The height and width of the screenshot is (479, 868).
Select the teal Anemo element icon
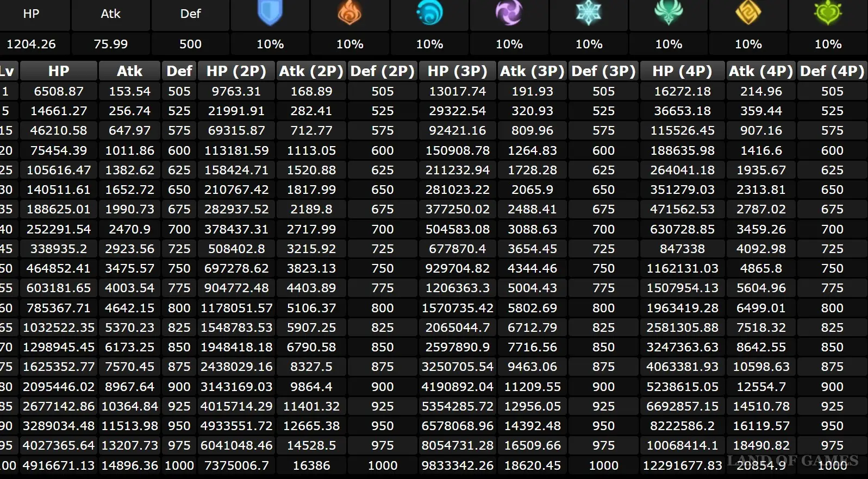point(669,13)
